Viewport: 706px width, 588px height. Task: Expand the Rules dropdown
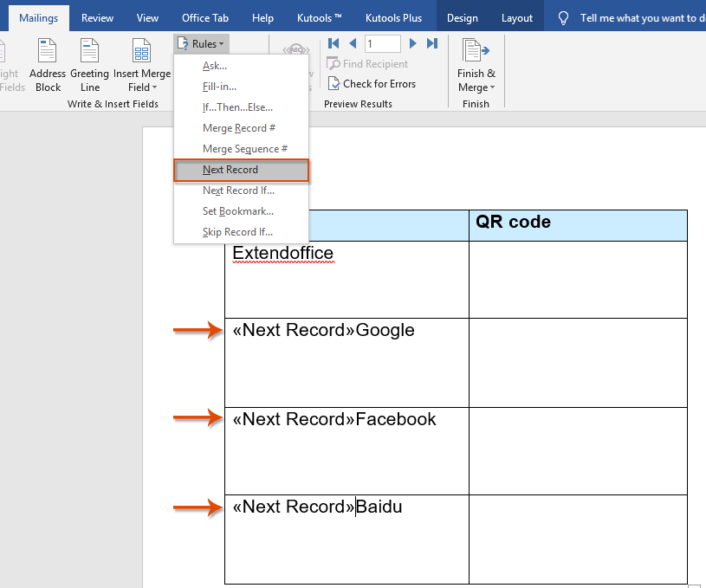pos(201,43)
